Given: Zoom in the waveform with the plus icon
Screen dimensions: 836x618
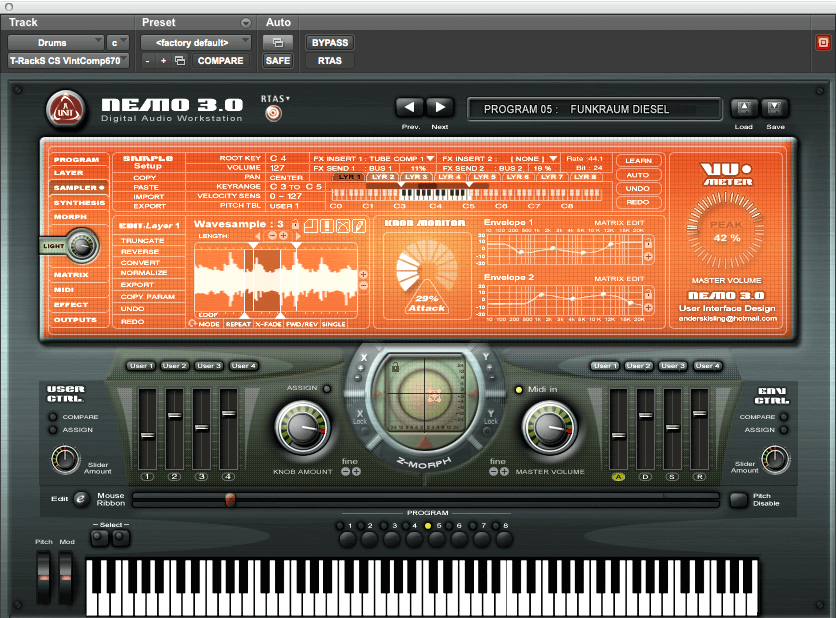Looking at the screenshot, I should coord(363,275).
